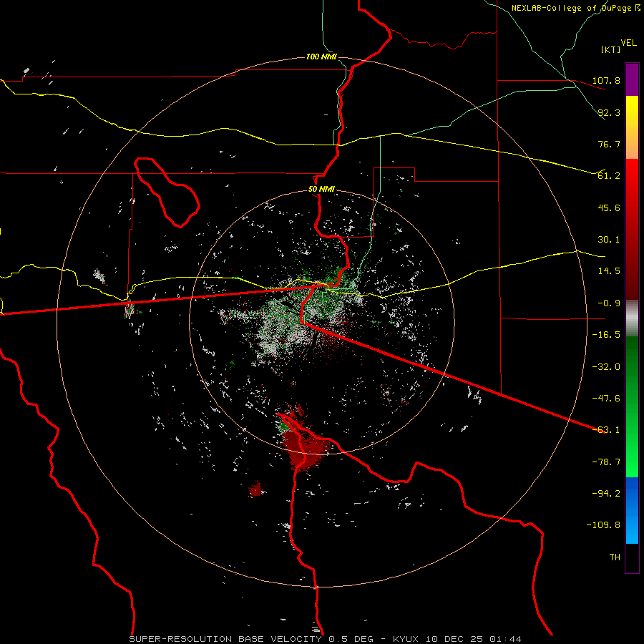Click the 100 NMI range ring label
The width and height of the screenshot is (644, 644).
[x=321, y=57]
